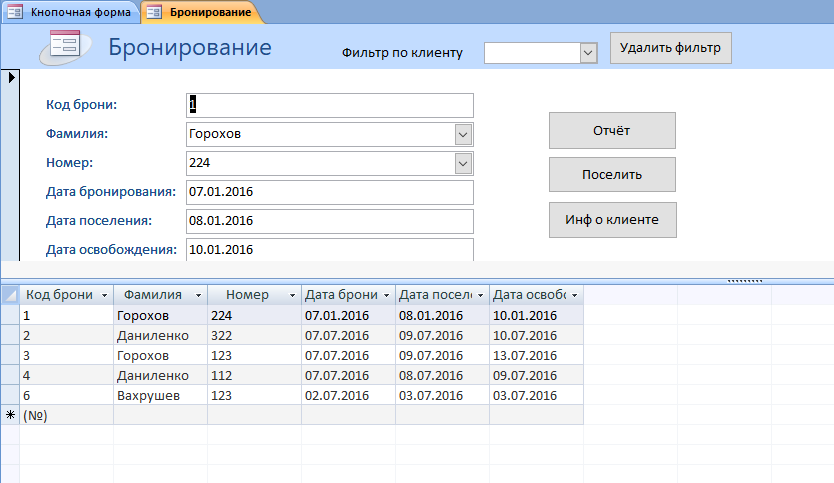This screenshot has width=834, height=483.
Task: Click the form icon on Бронирование tab
Action: 154,12
